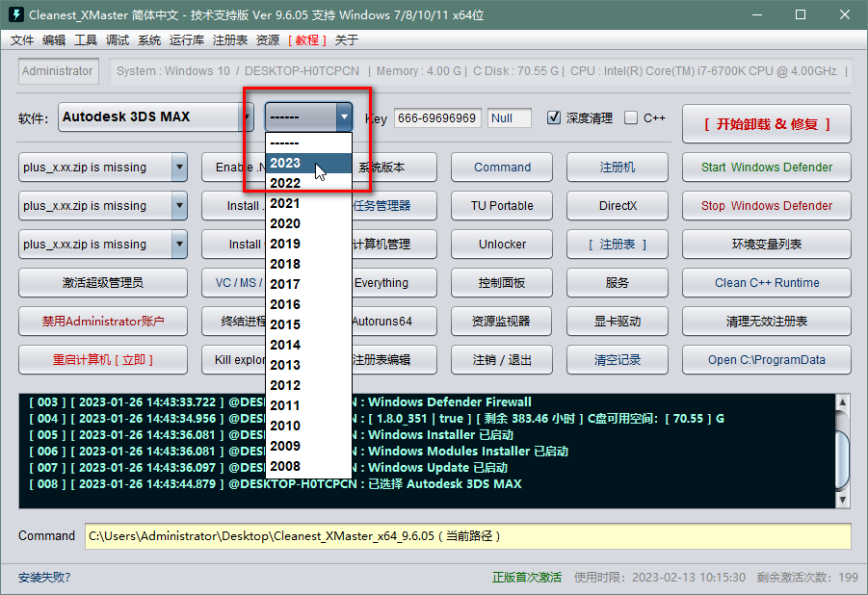Choose 2021 in the version list
Viewport: 868px width, 595px height.
coord(309,203)
